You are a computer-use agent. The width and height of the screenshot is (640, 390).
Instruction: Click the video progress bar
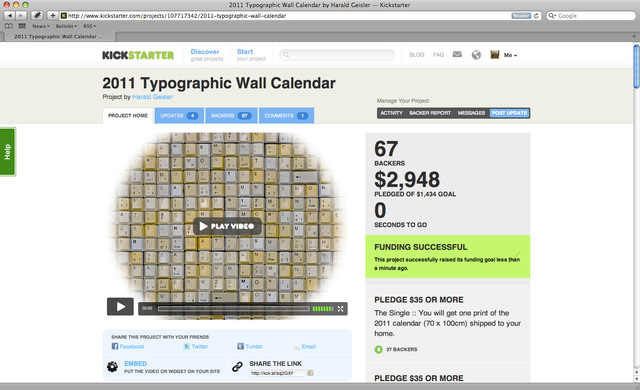tap(233, 309)
